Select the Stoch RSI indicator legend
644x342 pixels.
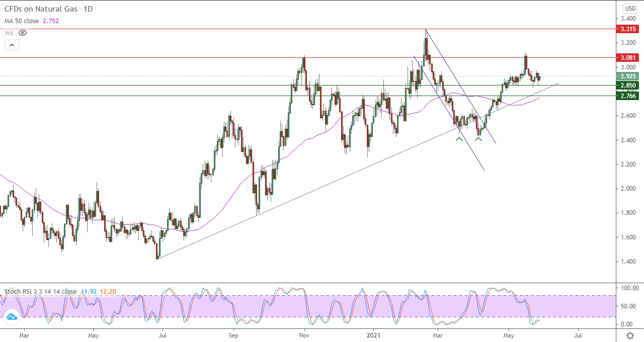point(40,291)
